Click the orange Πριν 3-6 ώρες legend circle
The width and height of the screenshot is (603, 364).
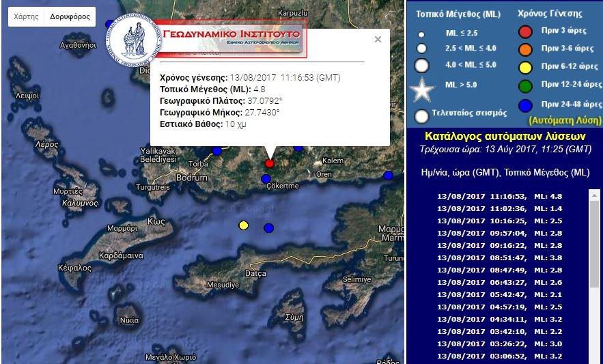click(x=525, y=49)
